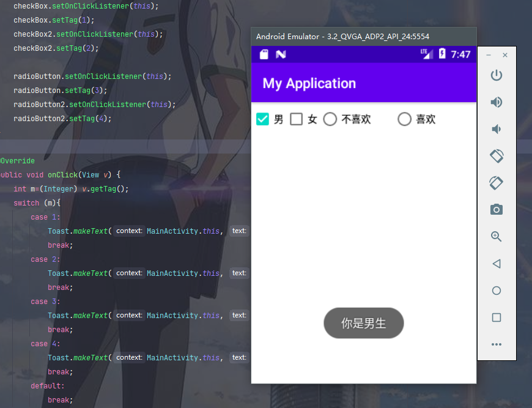The image size is (532, 408).
Task: Click the case 4: label in code
Action: coord(45,344)
